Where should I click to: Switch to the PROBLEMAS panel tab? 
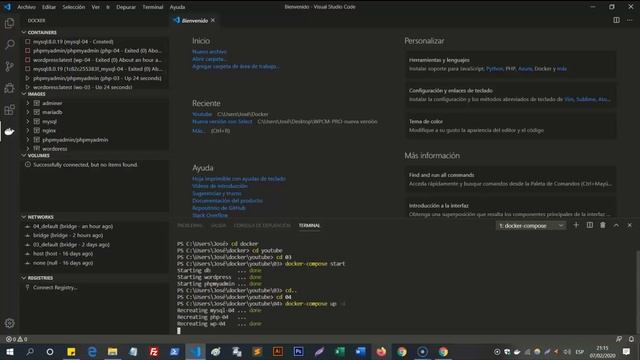pos(189,225)
